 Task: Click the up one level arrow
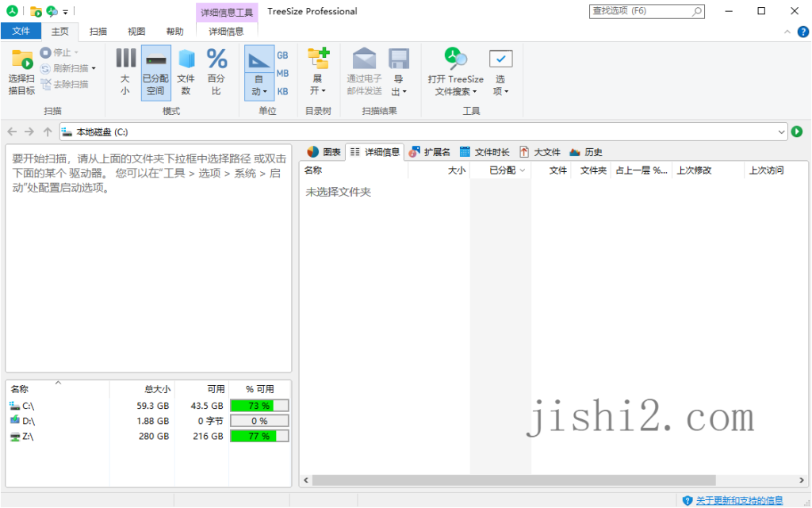pos(48,132)
